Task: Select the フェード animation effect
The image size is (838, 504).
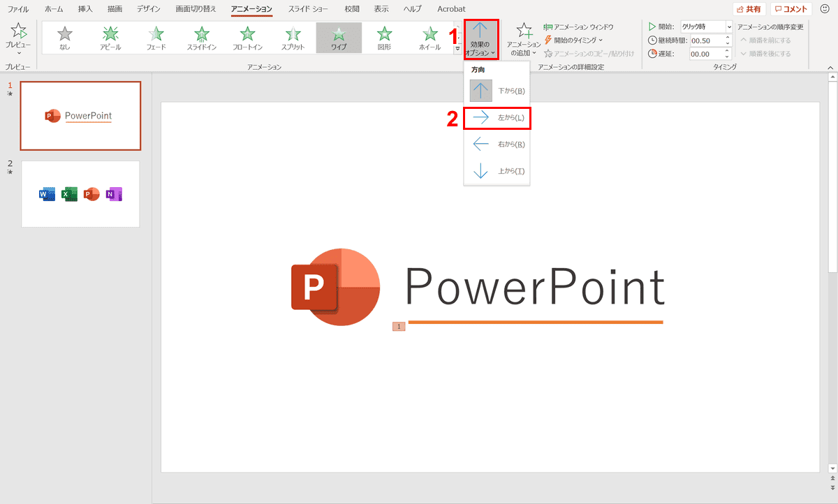Action: [156, 38]
